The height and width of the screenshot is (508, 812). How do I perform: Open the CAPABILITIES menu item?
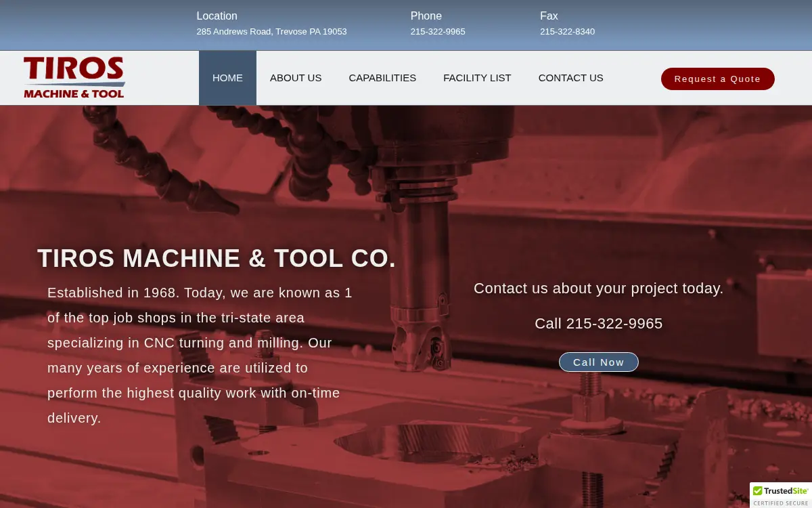click(x=382, y=78)
